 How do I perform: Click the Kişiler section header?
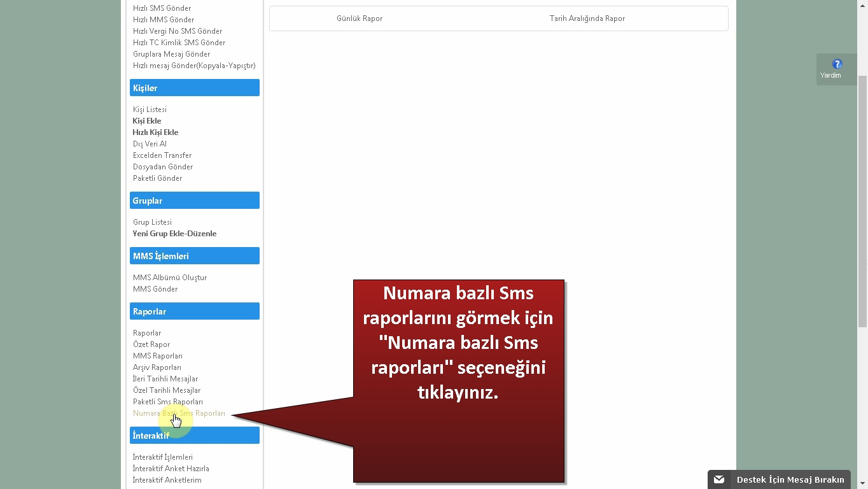point(194,88)
